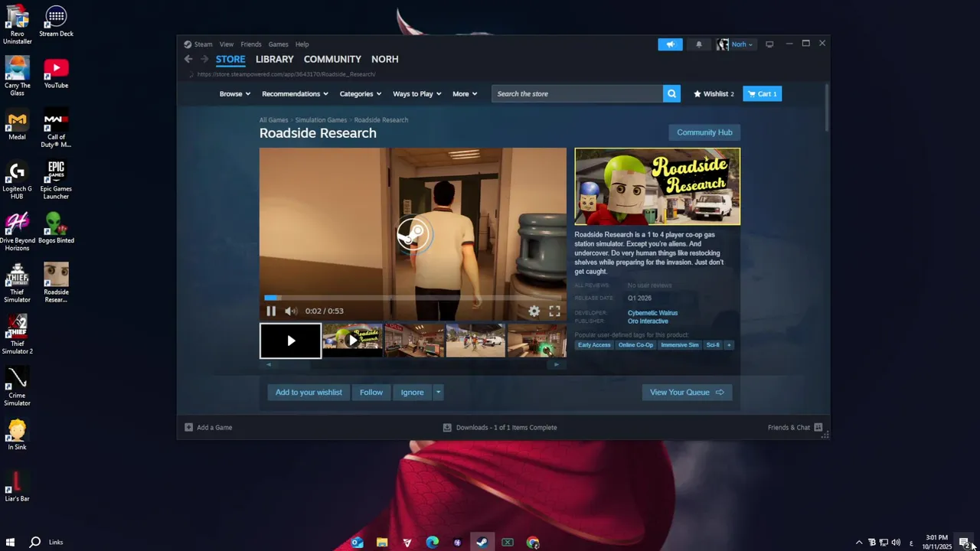Image resolution: width=980 pixels, height=551 pixels.
Task: Click View Your Queue
Action: click(687, 393)
